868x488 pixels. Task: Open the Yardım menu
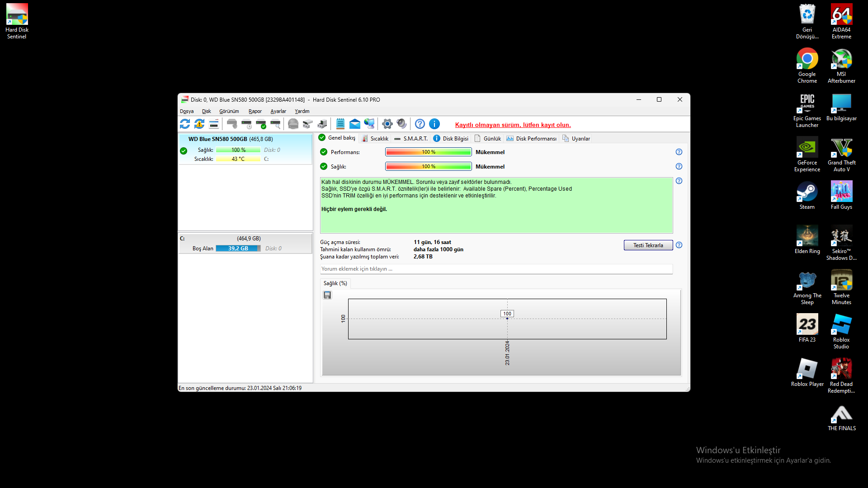[302, 111]
